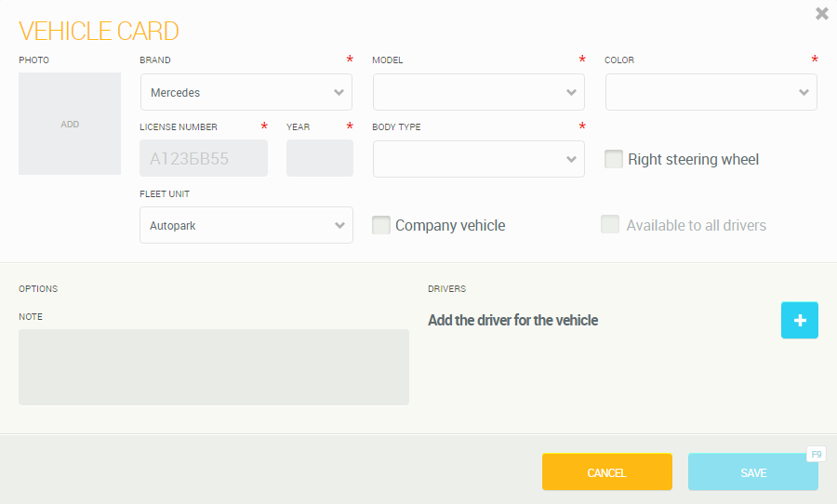
Task: Click the Autopark text in Fleet Unit
Action: [174, 225]
